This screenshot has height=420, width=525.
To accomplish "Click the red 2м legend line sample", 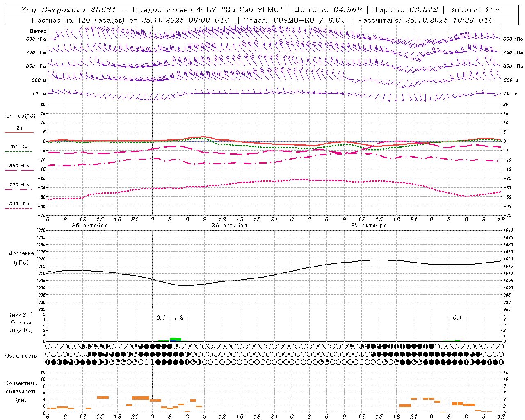I will (19, 132).
